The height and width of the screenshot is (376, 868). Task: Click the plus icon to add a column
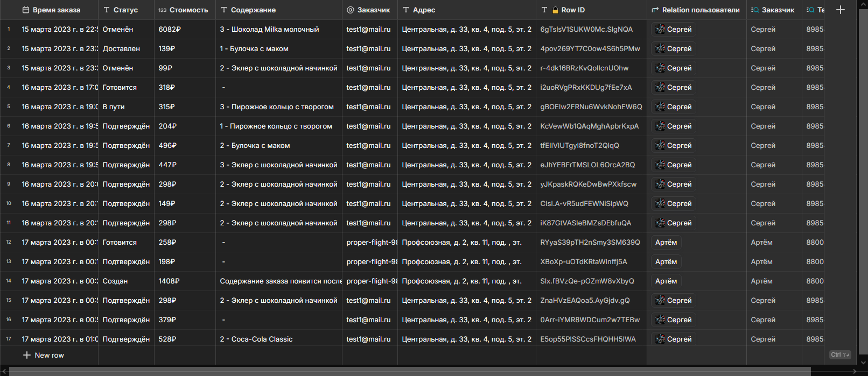click(x=840, y=10)
